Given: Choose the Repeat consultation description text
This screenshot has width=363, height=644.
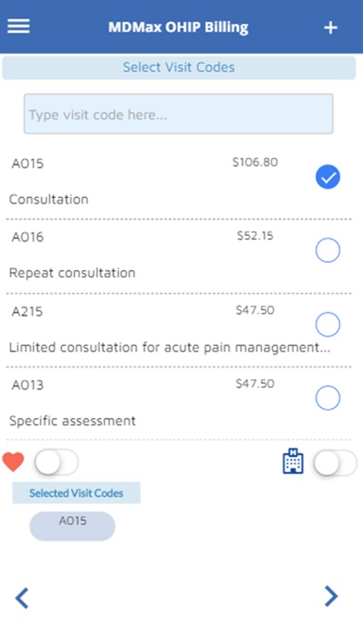Looking at the screenshot, I should coord(72,273).
